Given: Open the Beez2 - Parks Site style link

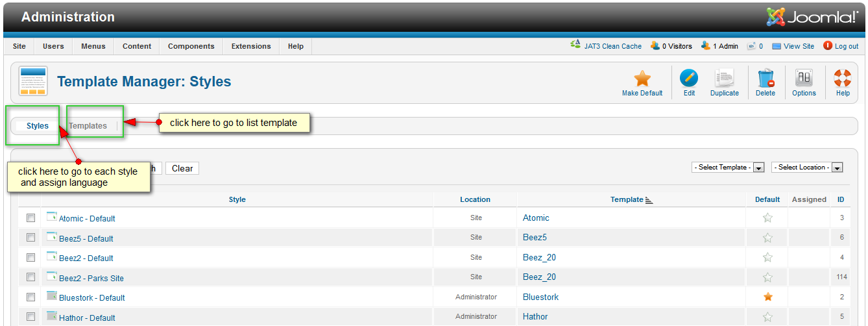Looking at the screenshot, I should pos(91,278).
